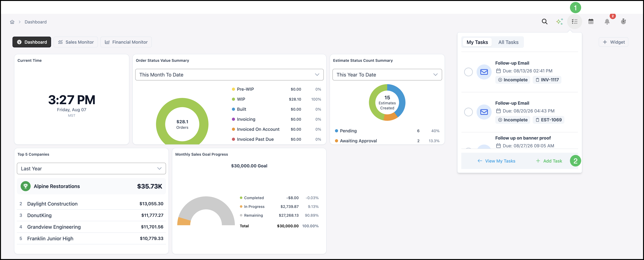Check off the EST-1069 Follow-up Email task
The image size is (644, 260).
(x=468, y=112)
